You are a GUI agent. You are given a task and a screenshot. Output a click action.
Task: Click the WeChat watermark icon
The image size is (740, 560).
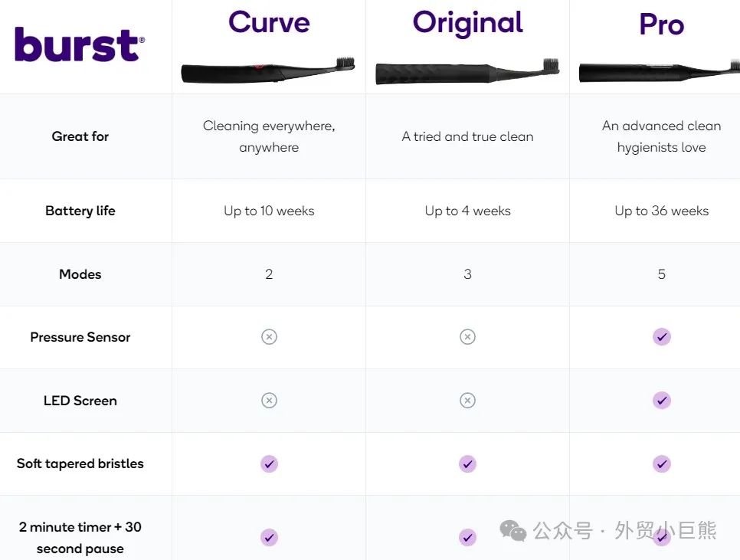point(513,531)
